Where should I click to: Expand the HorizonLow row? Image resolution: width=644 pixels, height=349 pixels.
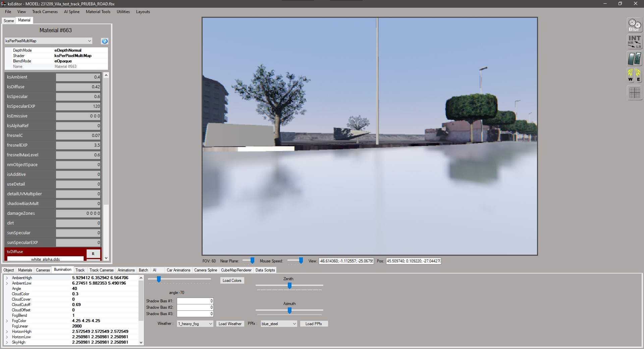pyautogui.click(x=7, y=337)
